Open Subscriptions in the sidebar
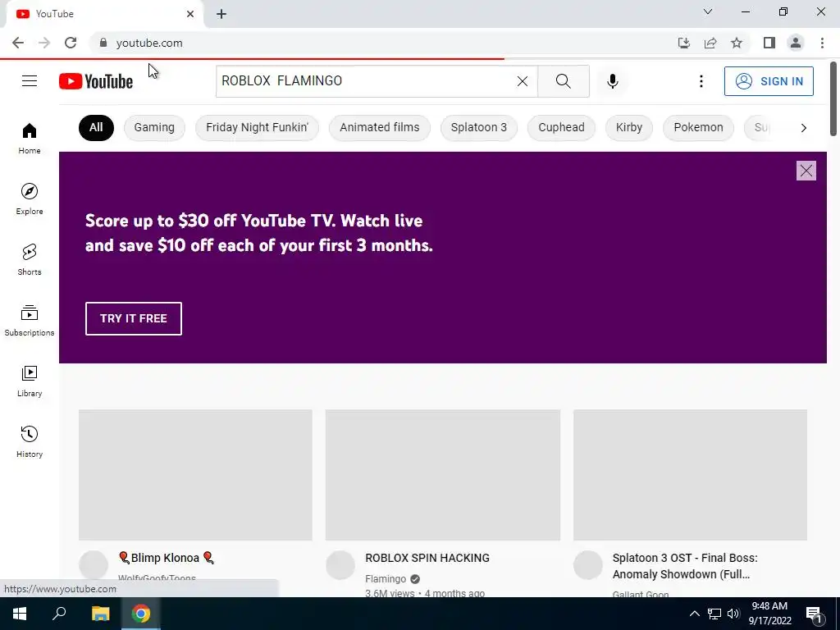This screenshot has height=630, width=840. coord(30,321)
